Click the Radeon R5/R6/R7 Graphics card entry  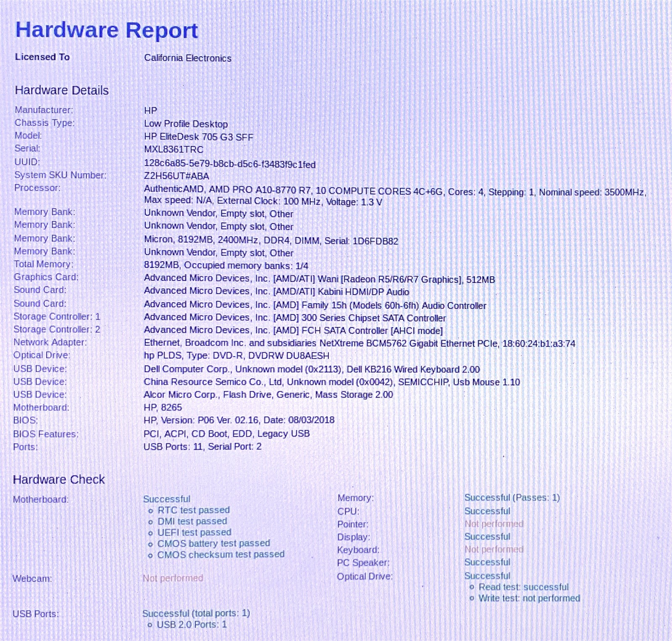tap(319, 279)
